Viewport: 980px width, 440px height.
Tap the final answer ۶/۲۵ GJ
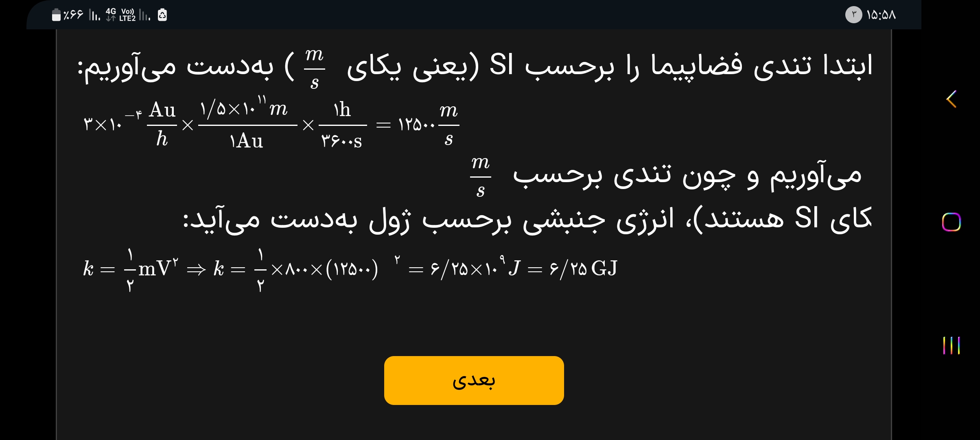point(584,269)
